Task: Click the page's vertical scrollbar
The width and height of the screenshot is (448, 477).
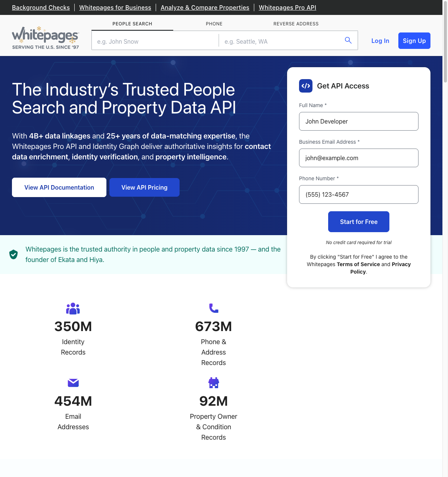Action: [x=445, y=41]
